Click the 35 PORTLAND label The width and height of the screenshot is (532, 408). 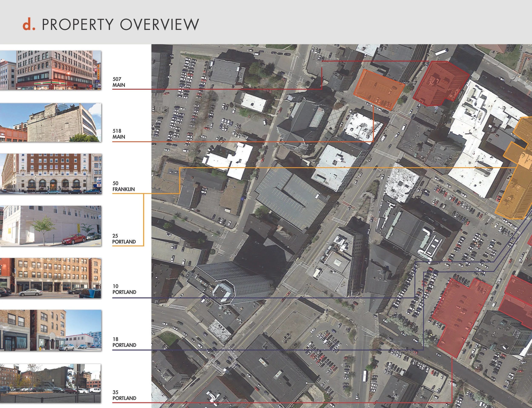[x=124, y=395]
